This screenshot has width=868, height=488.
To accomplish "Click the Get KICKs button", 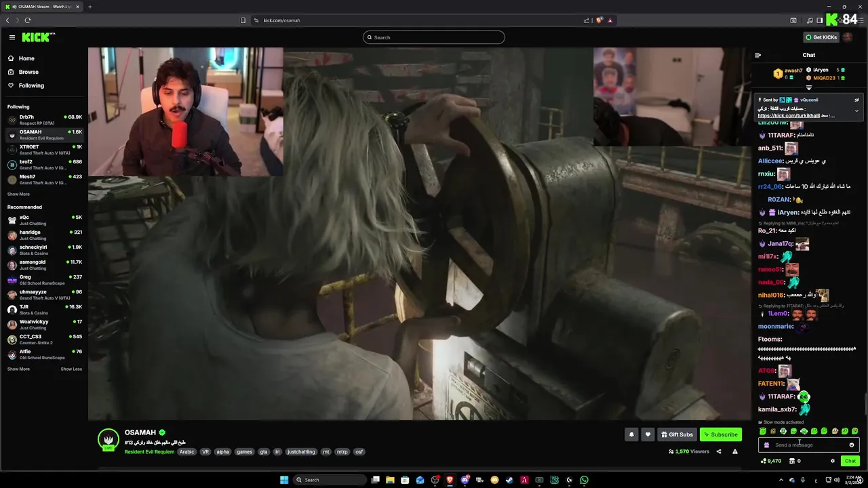I will point(821,37).
